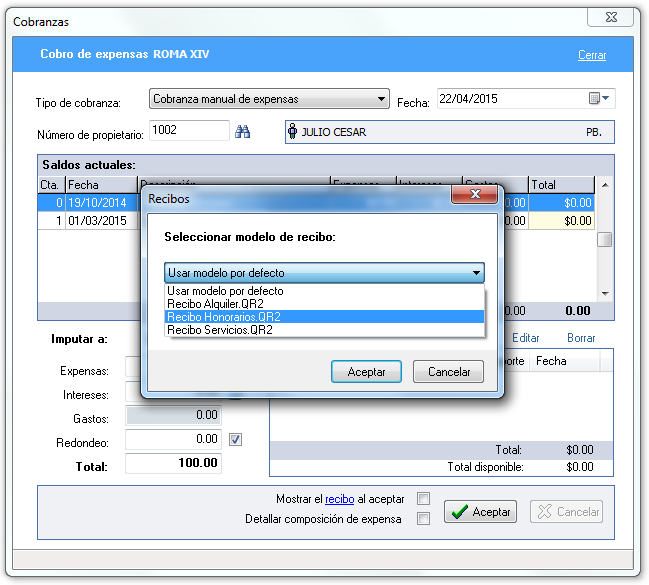The width and height of the screenshot is (649, 585).
Task: Click the Número de propietario field
Action: (x=190, y=131)
